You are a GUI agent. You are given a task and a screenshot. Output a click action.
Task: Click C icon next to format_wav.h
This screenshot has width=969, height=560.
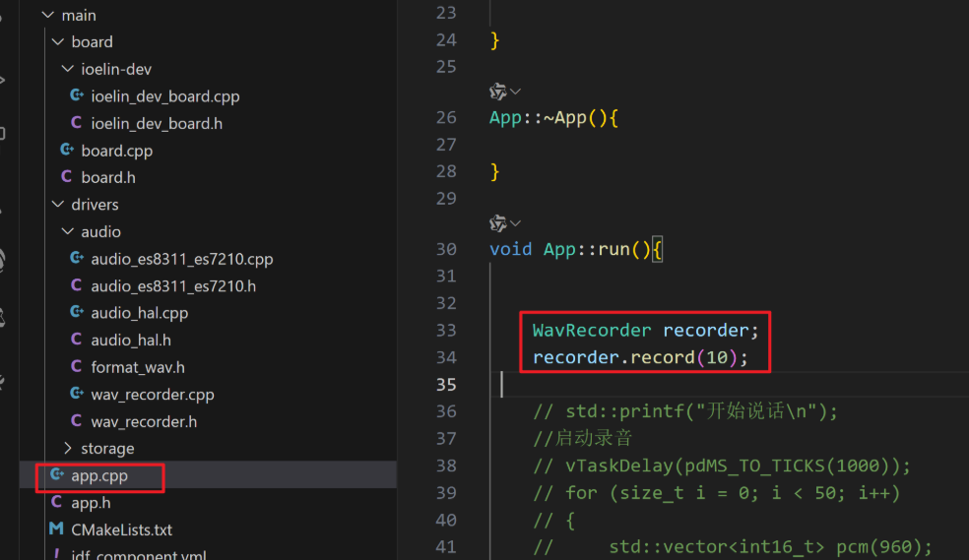pos(77,367)
